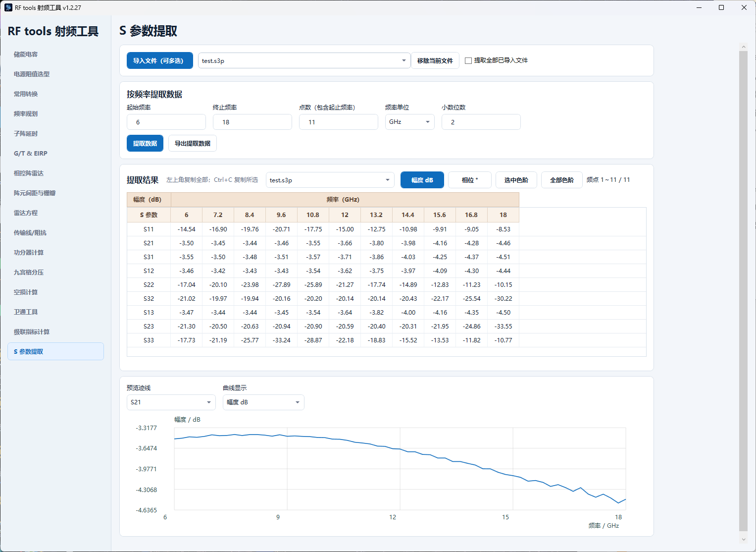This screenshot has height=552, width=756.
Task: Click the 全部色阶 button
Action: pos(562,180)
